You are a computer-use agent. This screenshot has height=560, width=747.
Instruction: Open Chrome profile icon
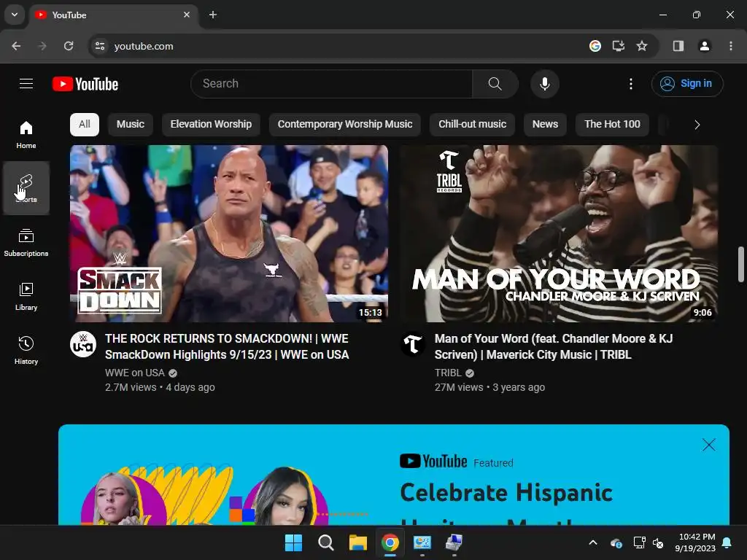pos(705,46)
